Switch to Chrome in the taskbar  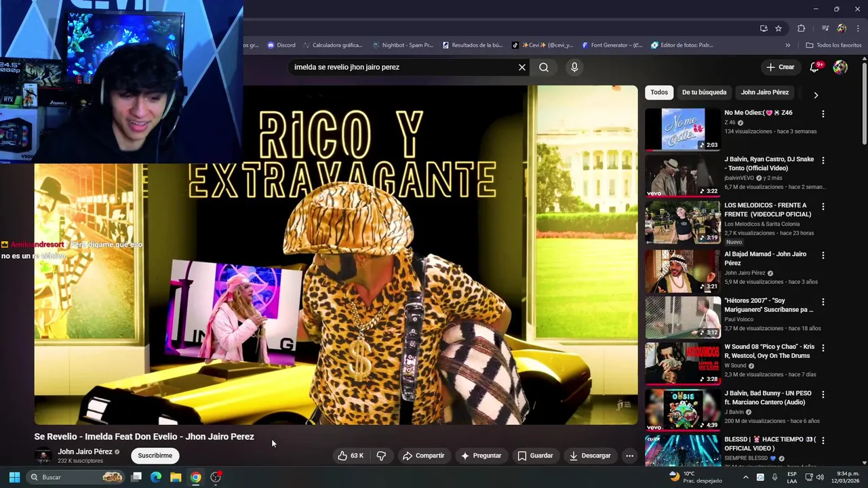(195, 477)
